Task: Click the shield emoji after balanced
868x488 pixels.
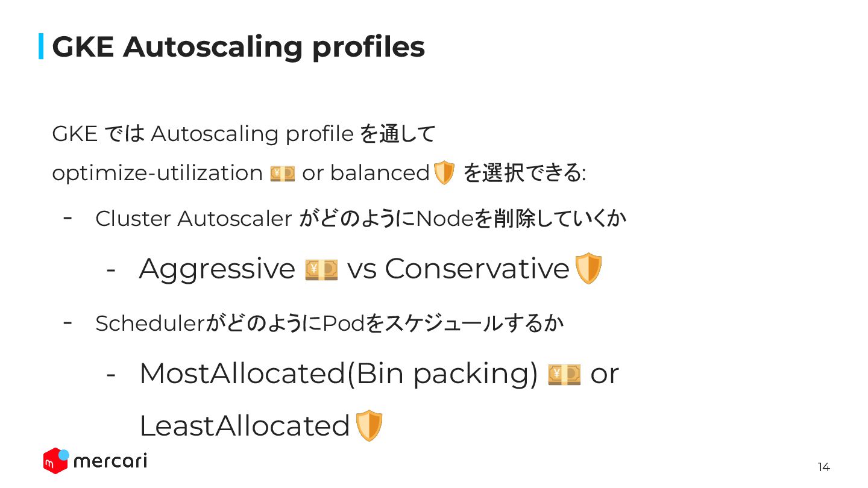Action: tap(444, 173)
